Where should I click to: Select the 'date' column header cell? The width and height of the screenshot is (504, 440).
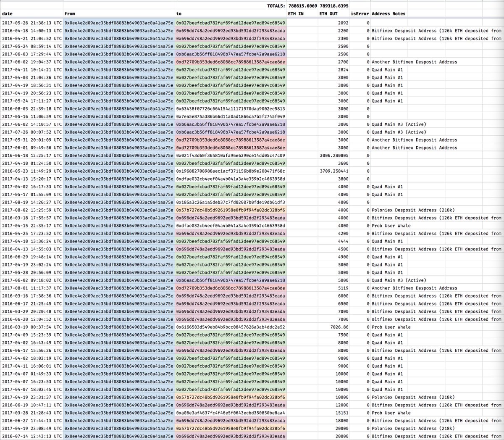pyautogui.click(x=31, y=14)
